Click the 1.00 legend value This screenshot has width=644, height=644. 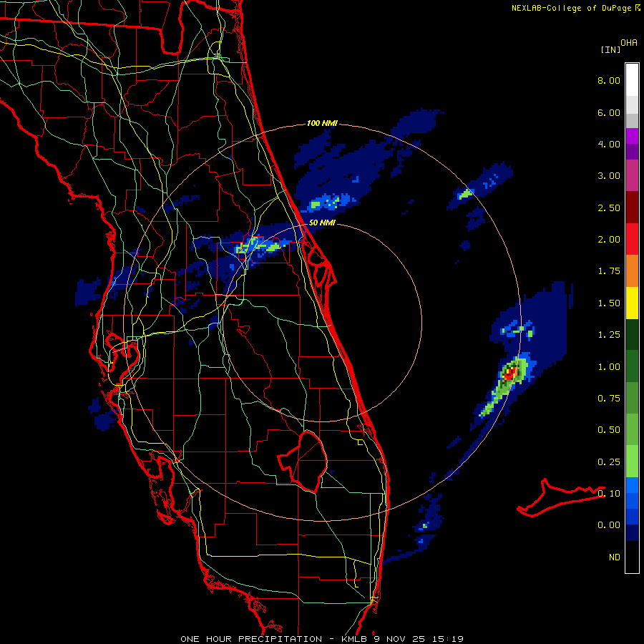pos(609,367)
